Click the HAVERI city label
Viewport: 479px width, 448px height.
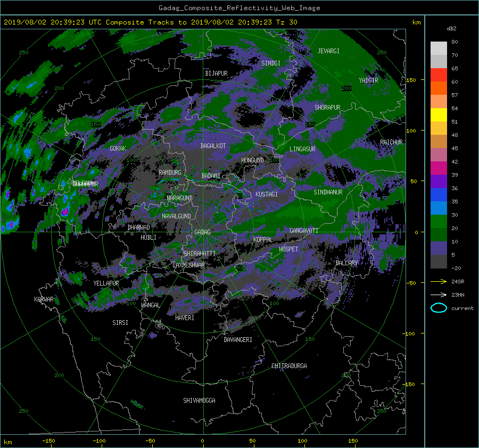185,318
